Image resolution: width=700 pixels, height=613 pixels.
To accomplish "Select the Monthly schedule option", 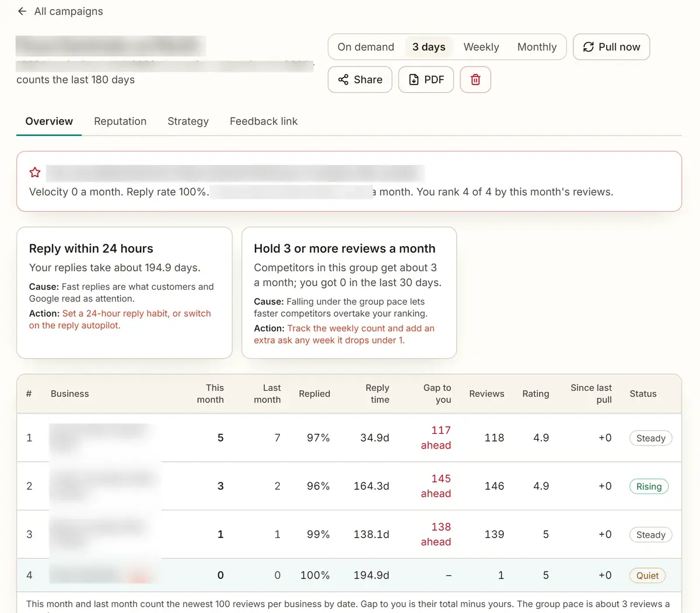I will (537, 47).
